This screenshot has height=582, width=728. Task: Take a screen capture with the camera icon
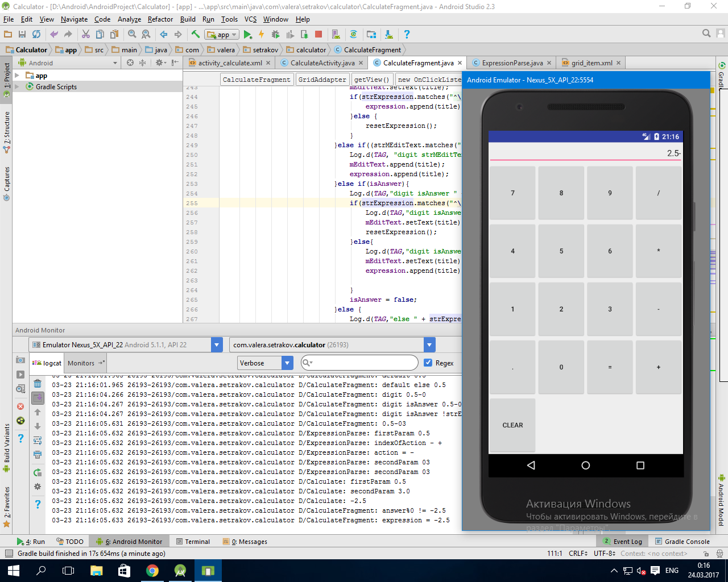pyautogui.click(x=20, y=360)
